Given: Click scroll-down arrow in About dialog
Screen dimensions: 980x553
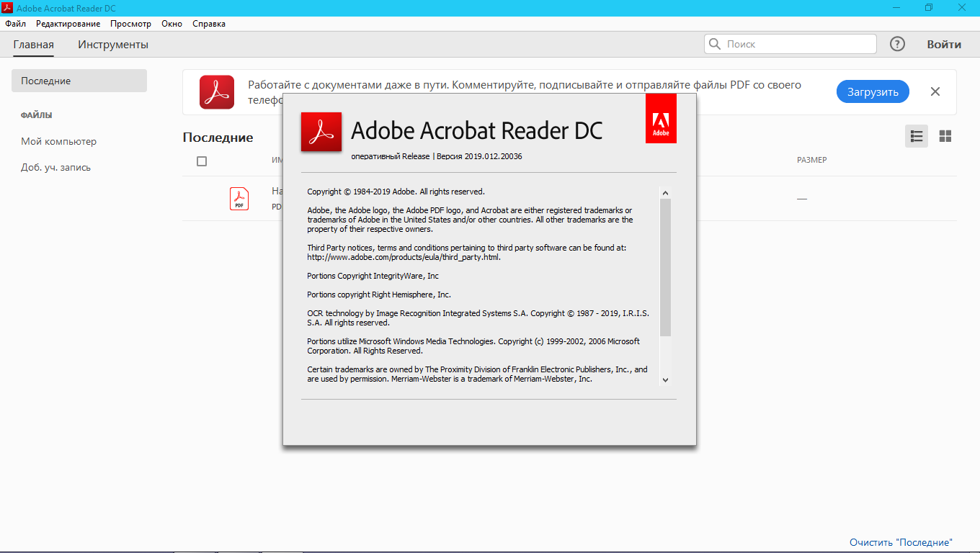Looking at the screenshot, I should [665, 379].
